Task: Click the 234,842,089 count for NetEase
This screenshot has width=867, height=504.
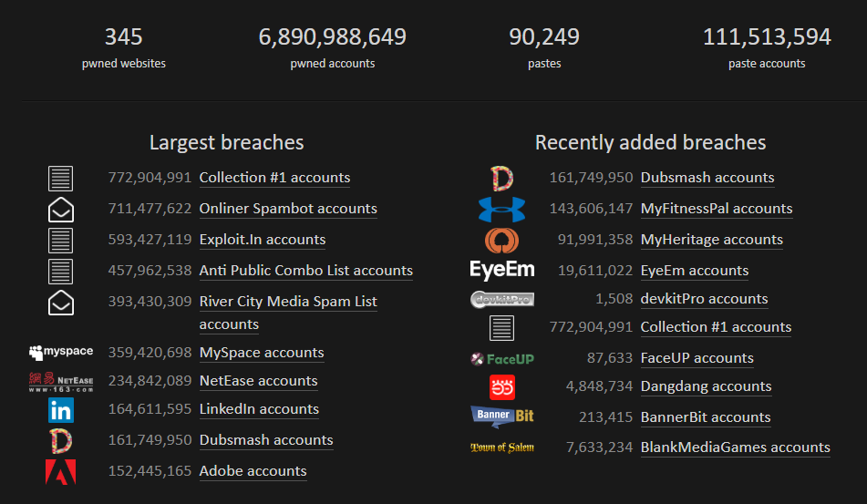Action: click(150, 381)
